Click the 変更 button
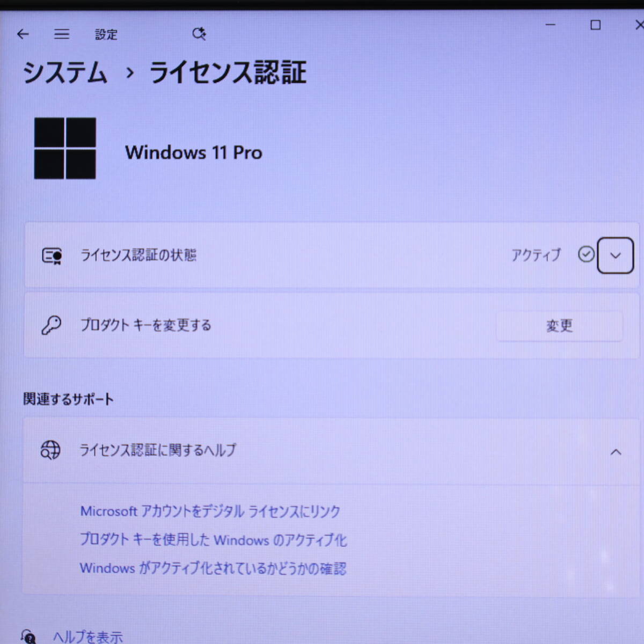The height and width of the screenshot is (644, 644). tap(559, 326)
